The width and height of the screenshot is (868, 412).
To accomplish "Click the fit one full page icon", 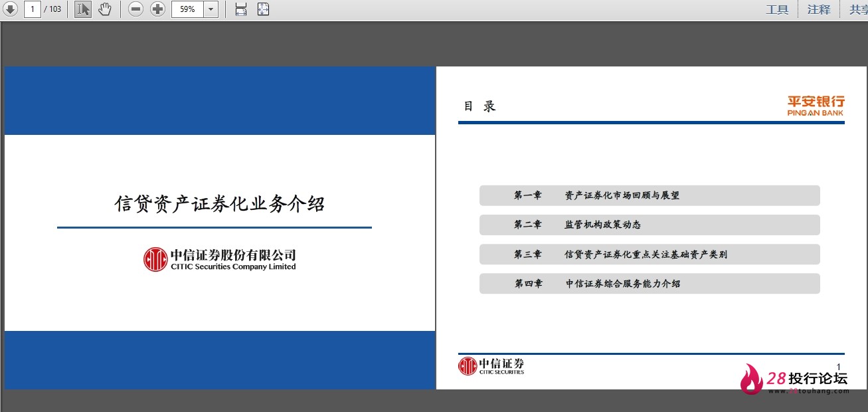I will pos(263,9).
